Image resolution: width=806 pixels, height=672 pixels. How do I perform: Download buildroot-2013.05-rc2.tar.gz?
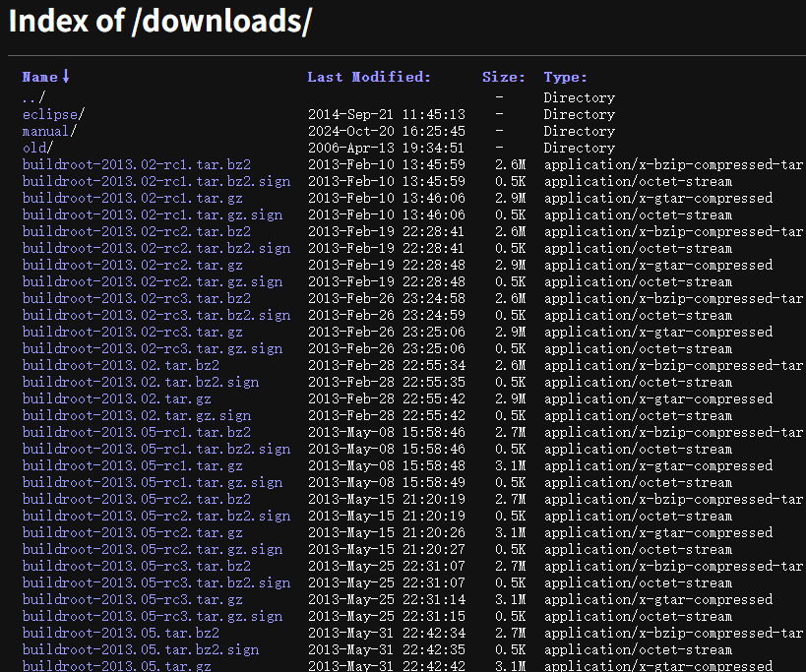(x=133, y=532)
